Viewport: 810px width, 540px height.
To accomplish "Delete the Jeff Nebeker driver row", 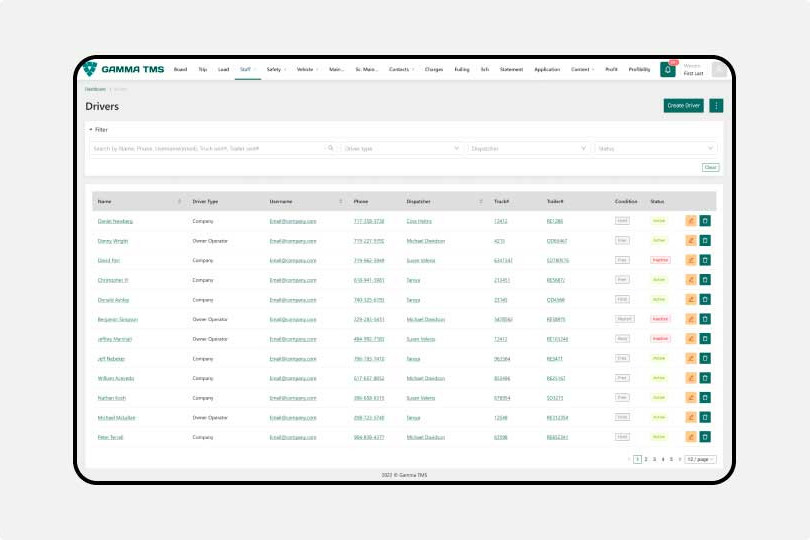I will tap(704, 358).
